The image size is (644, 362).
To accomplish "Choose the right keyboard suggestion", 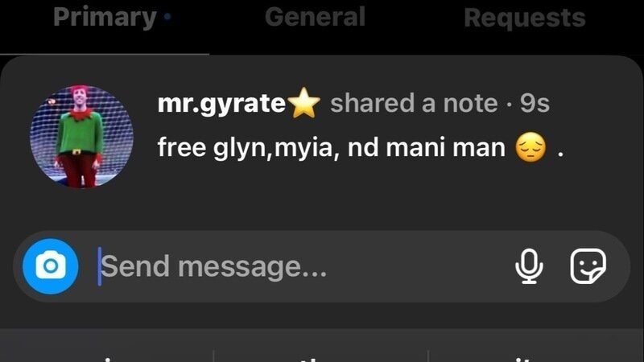I will 536,356.
